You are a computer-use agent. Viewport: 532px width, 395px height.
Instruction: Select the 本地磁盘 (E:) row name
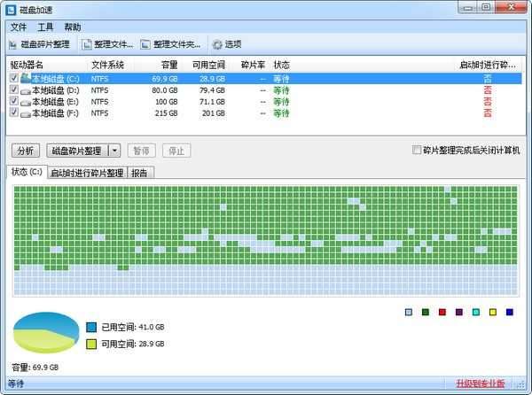point(56,102)
